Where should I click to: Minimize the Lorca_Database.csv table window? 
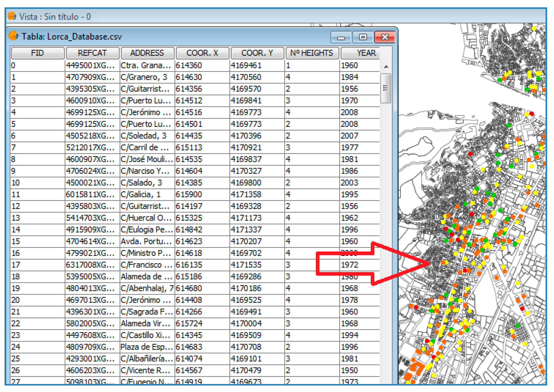341,37
